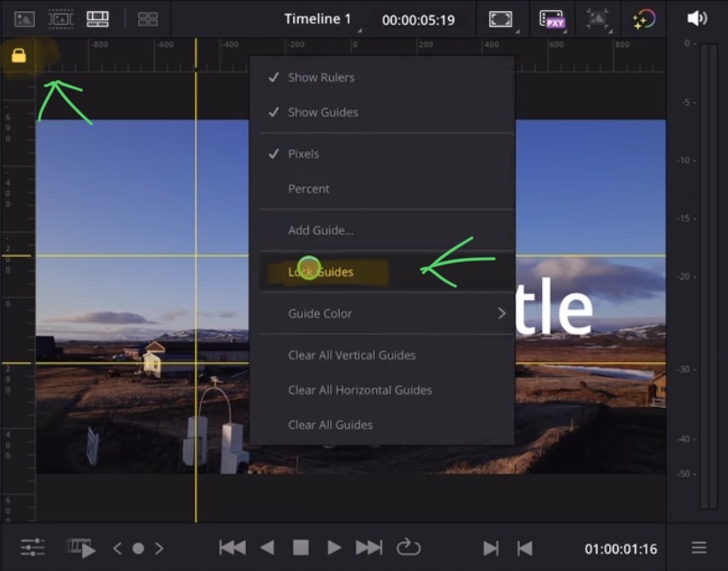Select Add Guide... menu entry
Image resolution: width=728 pixels, height=571 pixels.
[321, 230]
